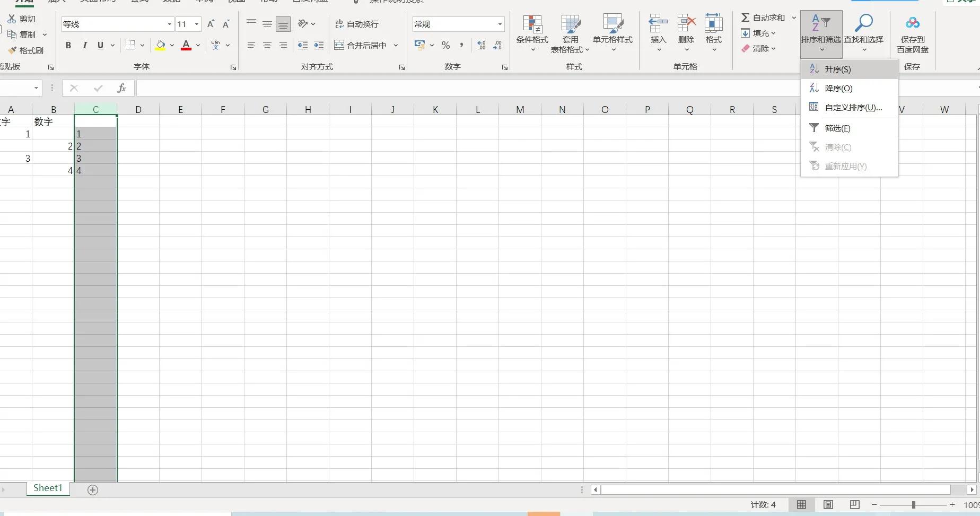This screenshot has height=516, width=980.
Task: Increase indent
Action: pyautogui.click(x=318, y=46)
